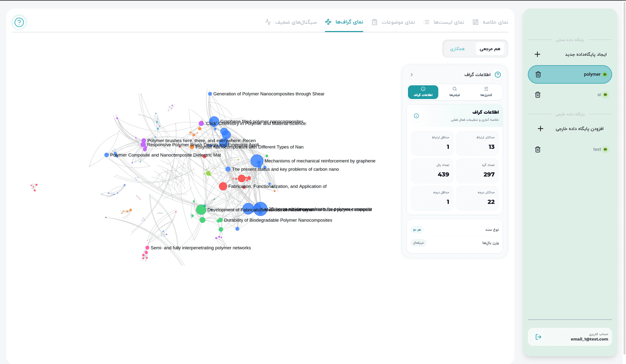Image resolution: width=626 pixels, height=364 pixels.
Task: Click node 'Polymer Composite and Nanocomposite Dielectric Mat'
Action: [x=106, y=155]
